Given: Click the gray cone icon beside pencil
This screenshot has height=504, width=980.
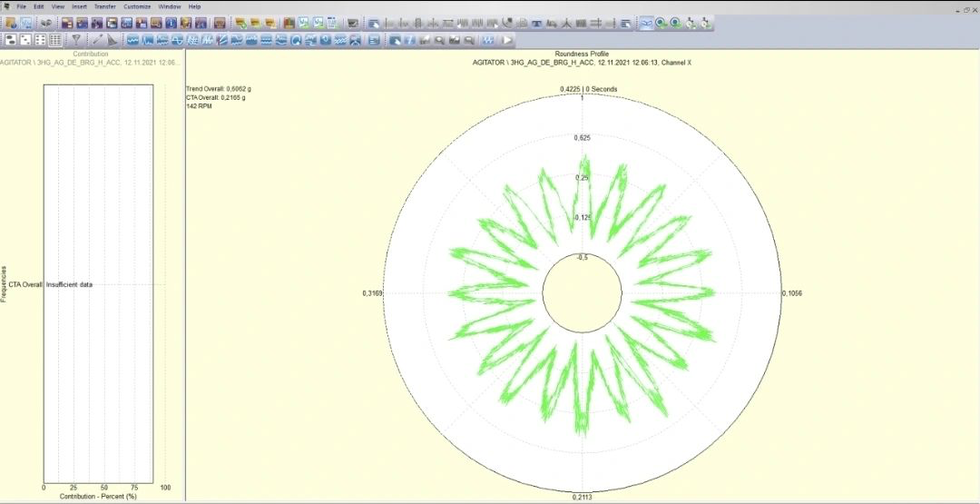Looking at the screenshot, I should point(112,40).
